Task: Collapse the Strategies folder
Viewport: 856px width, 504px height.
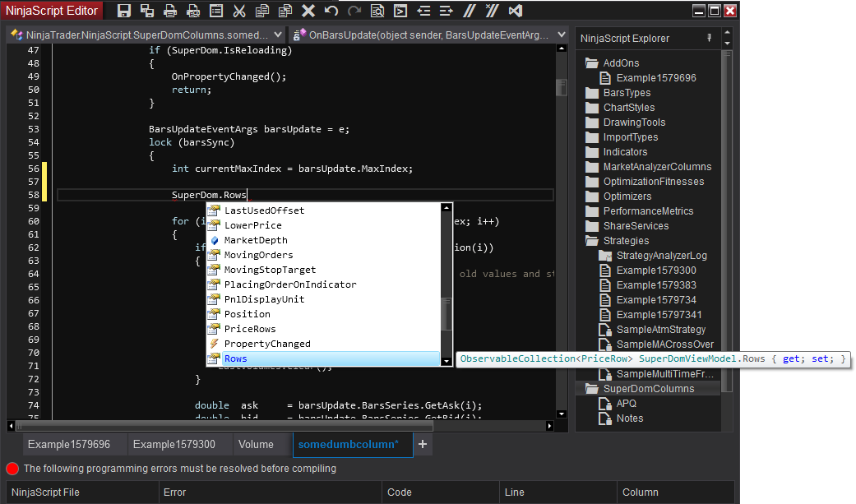Action: pyautogui.click(x=626, y=241)
